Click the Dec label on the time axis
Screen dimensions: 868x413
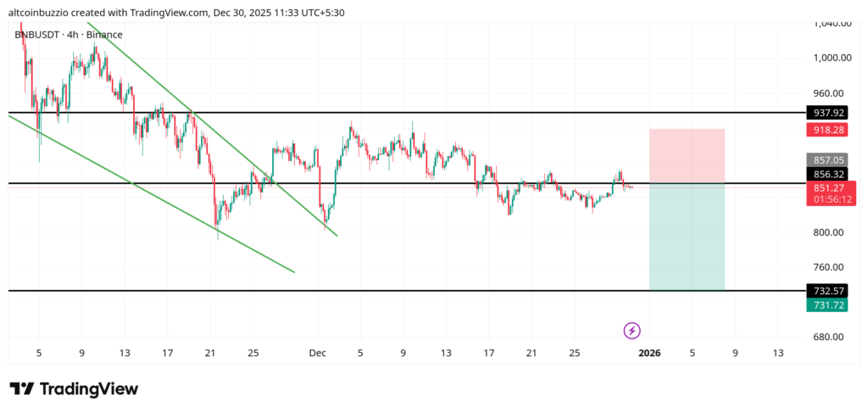317,353
